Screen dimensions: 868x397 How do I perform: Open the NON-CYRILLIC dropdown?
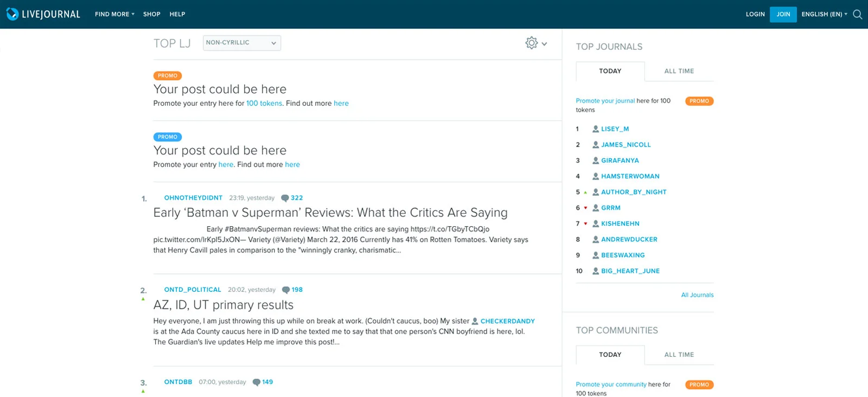242,43
